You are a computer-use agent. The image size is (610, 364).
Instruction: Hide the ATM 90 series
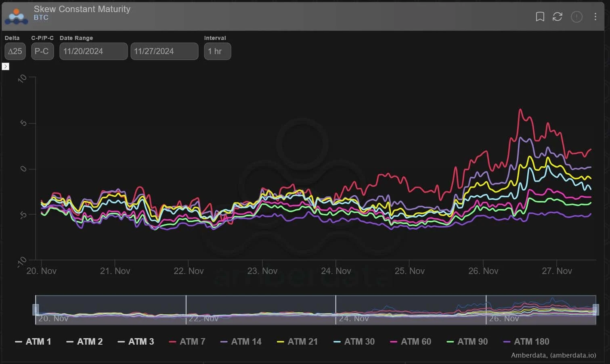coord(467,341)
